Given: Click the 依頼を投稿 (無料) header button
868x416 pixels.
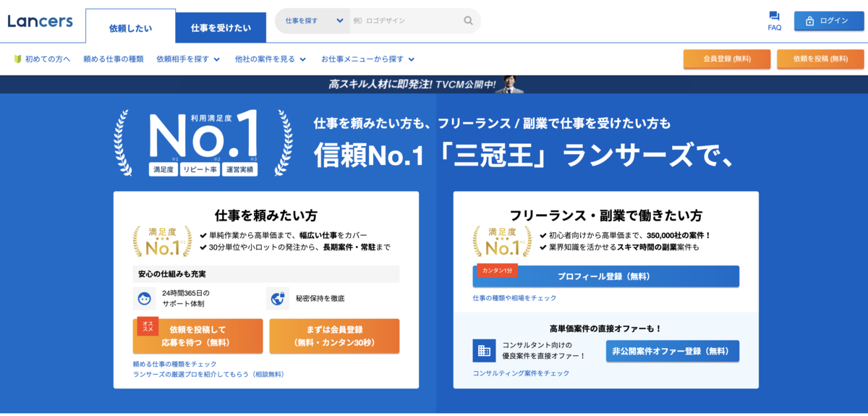Looking at the screenshot, I should (x=820, y=59).
